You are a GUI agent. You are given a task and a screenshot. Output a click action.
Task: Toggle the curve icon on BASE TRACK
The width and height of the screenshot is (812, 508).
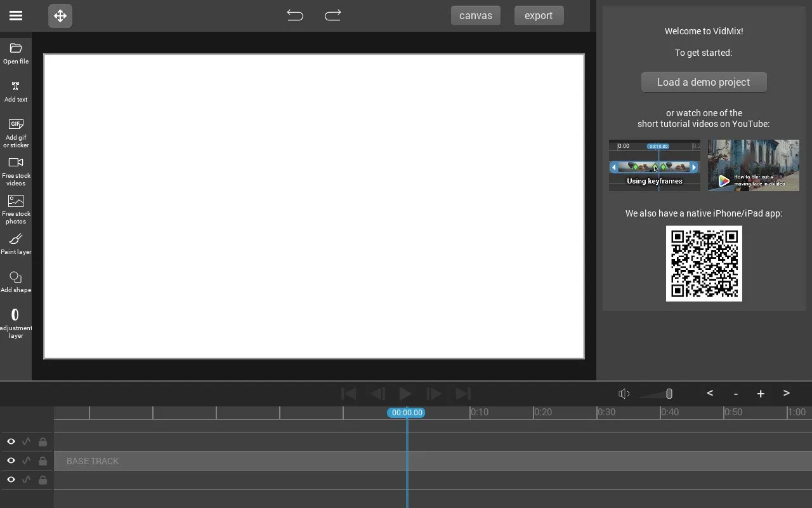27,460
